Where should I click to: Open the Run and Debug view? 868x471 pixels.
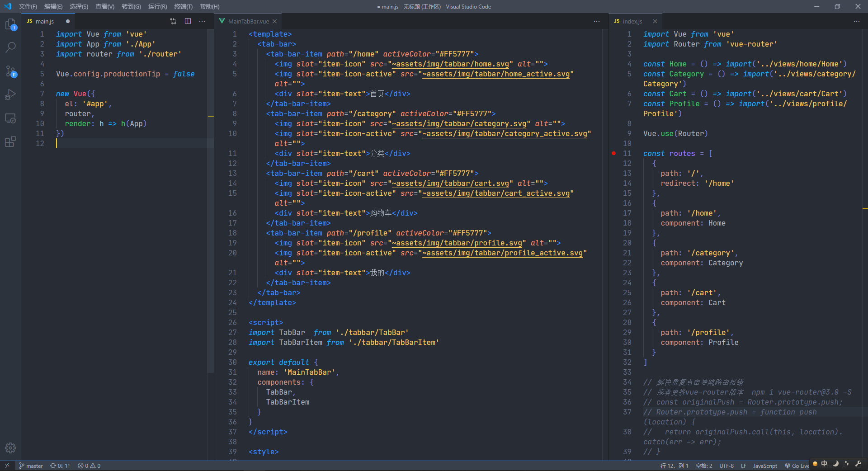pyautogui.click(x=10, y=94)
